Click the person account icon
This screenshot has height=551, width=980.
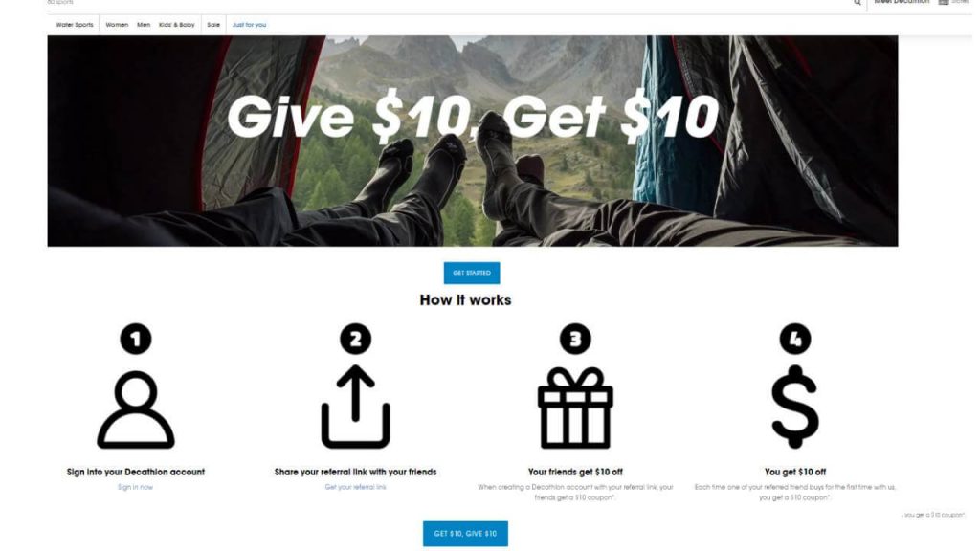[x=136, y=409]
